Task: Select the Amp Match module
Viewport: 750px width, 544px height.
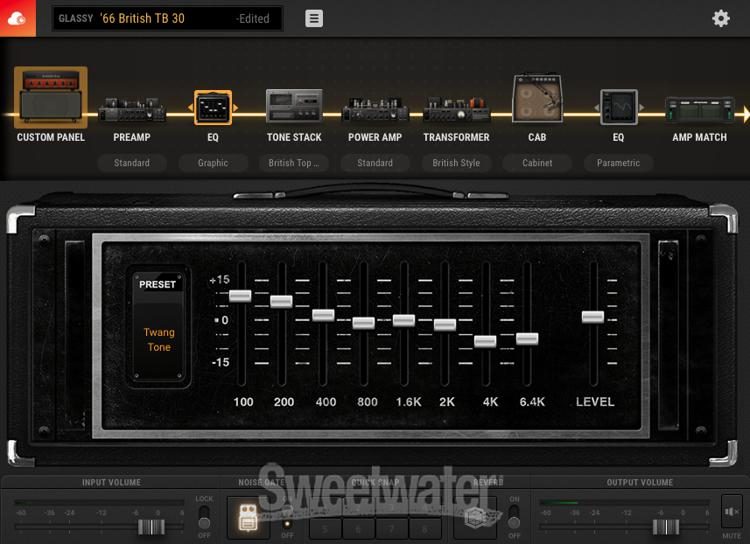Action: 699,109
